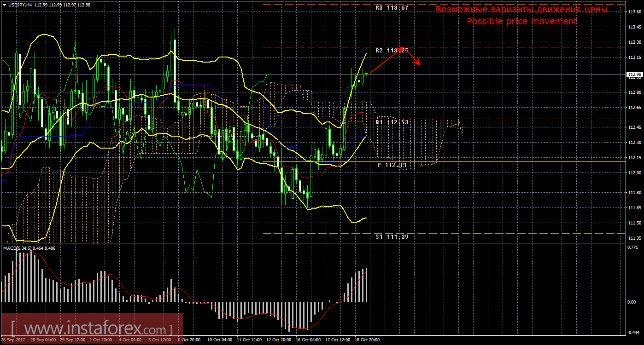Screen dimensions: 644x345
Task: Click the -0.444 value on MACD scale
Action: [634, 332]
